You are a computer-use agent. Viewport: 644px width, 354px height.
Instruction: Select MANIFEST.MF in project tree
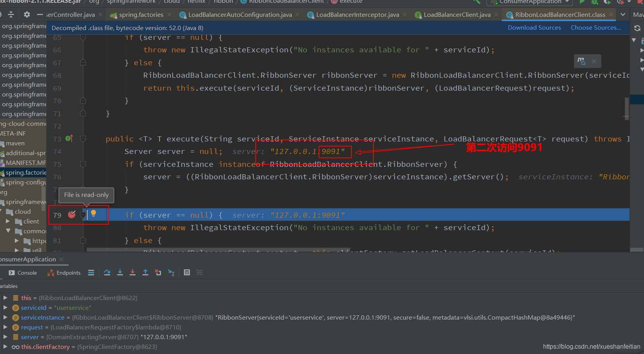pyautogui.click(x=25, y=163)
